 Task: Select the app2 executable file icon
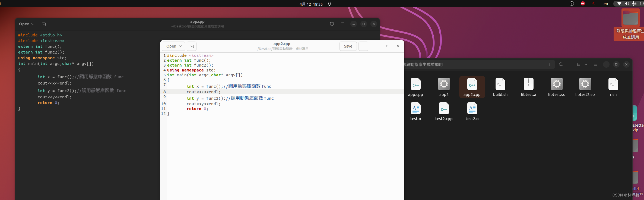[444, 87]
